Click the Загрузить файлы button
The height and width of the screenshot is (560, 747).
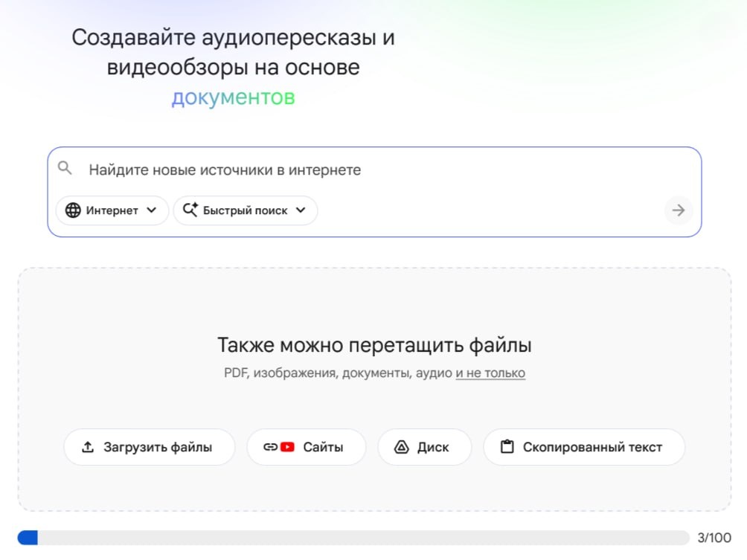[149, 447]
